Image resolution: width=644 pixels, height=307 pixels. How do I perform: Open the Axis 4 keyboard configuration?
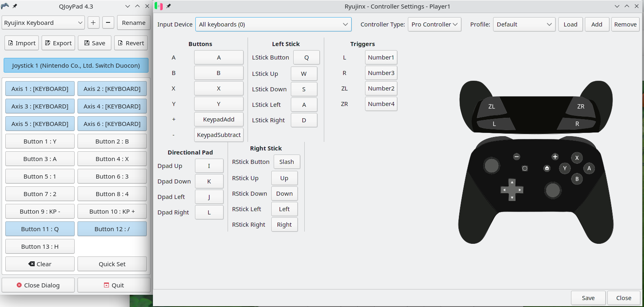[x=112, y=106]
